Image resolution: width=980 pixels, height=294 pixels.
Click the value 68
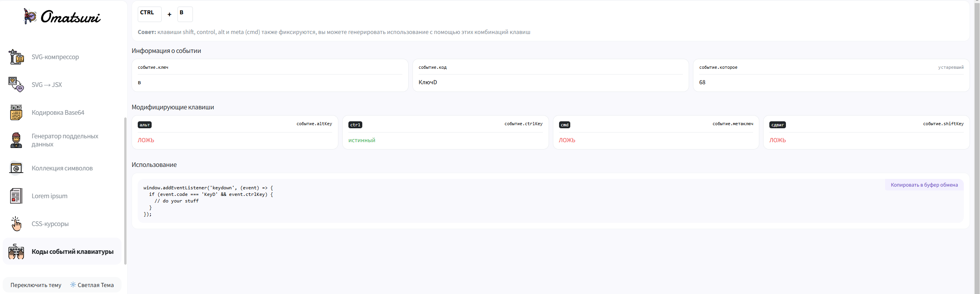coord(702,82)
